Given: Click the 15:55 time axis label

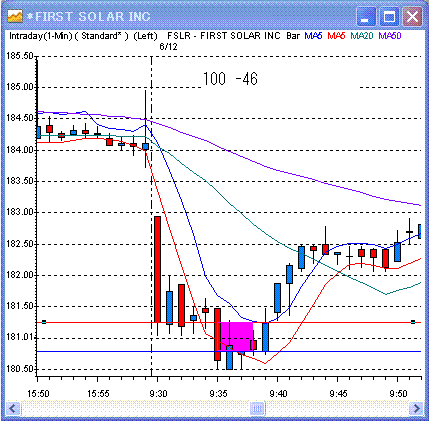Looking at the screenshot, I should click(98, 394).
